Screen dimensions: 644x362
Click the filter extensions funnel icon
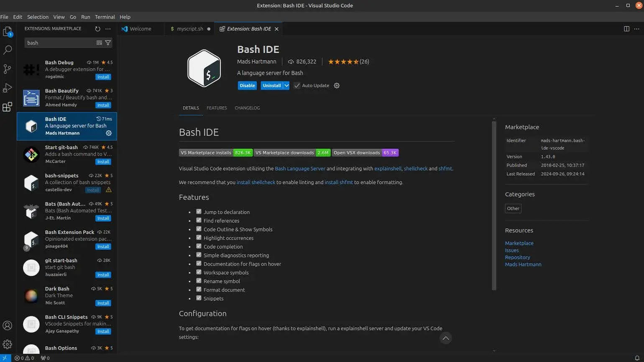point(108,43)
